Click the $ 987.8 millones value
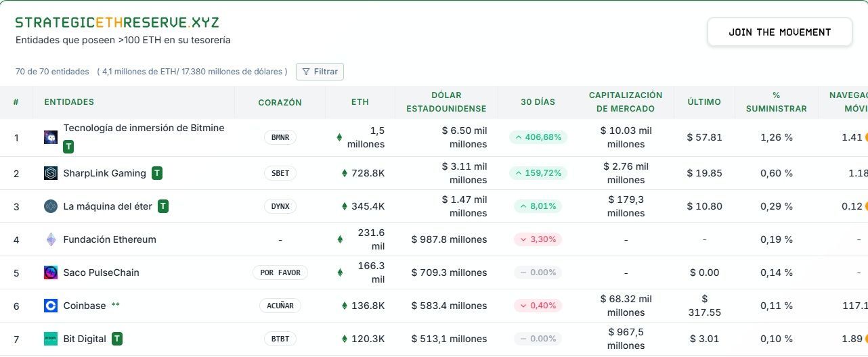The width and height of the screenshot is (868, 357). (449, 239)
